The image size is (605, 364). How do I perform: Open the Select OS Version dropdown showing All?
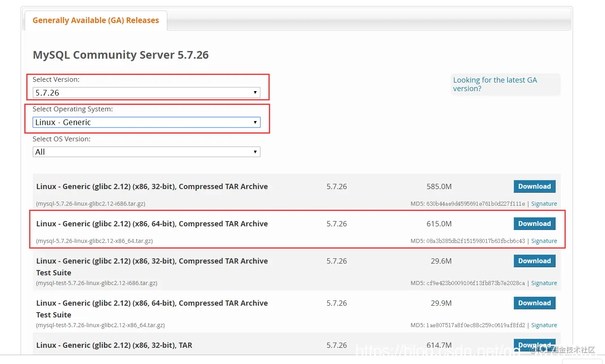click(x=146, y=152)
